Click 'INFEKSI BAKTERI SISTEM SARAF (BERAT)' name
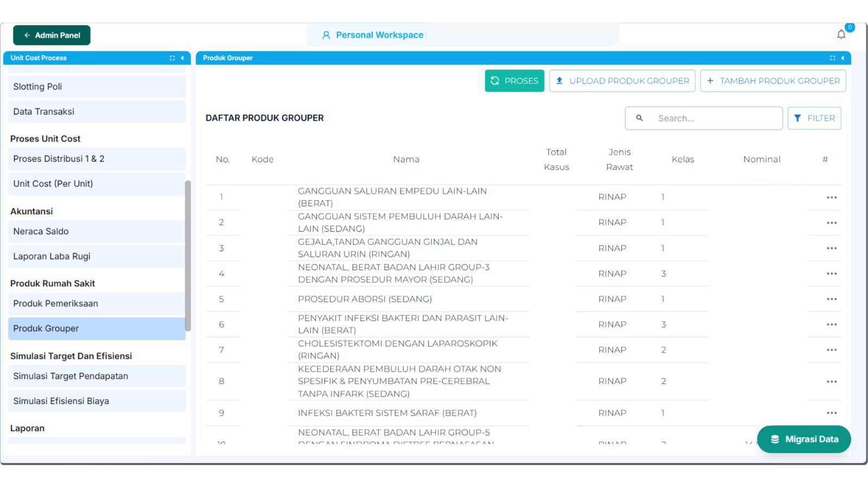This screenshot has height=488, width=868. (x=387, y=413)
